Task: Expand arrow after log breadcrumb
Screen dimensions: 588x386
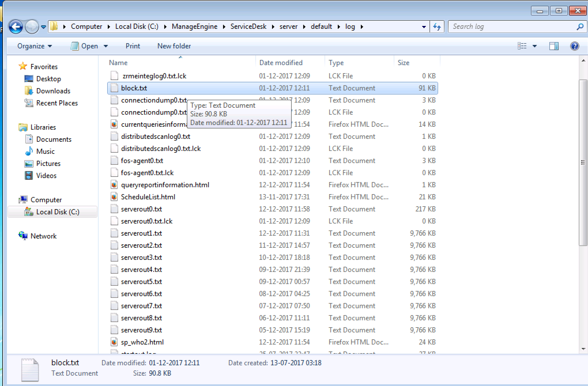Action: (x=362, y=27)
